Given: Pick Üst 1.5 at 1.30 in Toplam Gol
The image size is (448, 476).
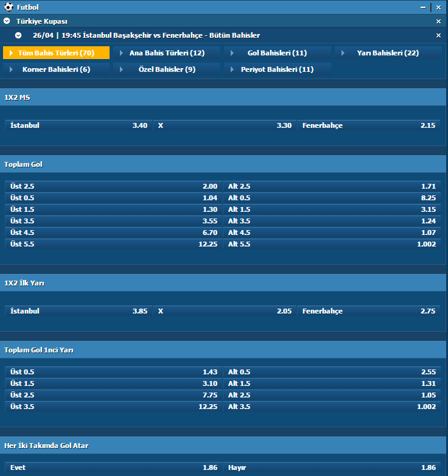Looking at the screenshot, I should click(113, 209).
